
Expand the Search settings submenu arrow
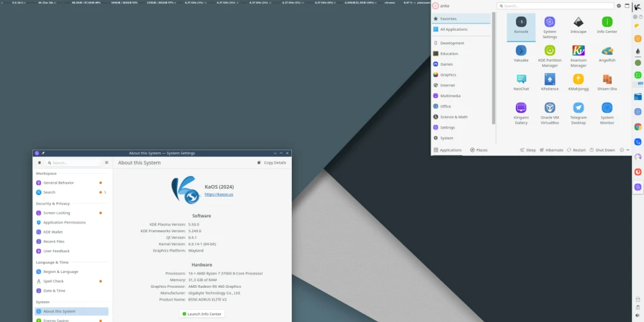(105, 193)
